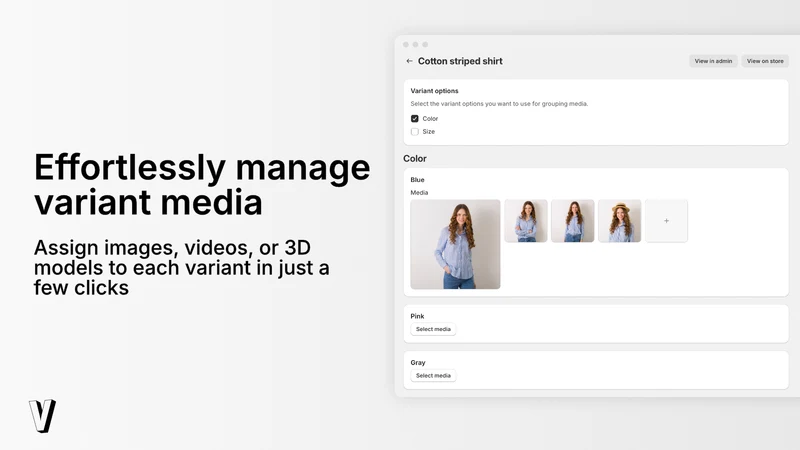This screenshot has height=450, width=800.
Task: Uncheck the Color variant option
Action: point(415,118)
